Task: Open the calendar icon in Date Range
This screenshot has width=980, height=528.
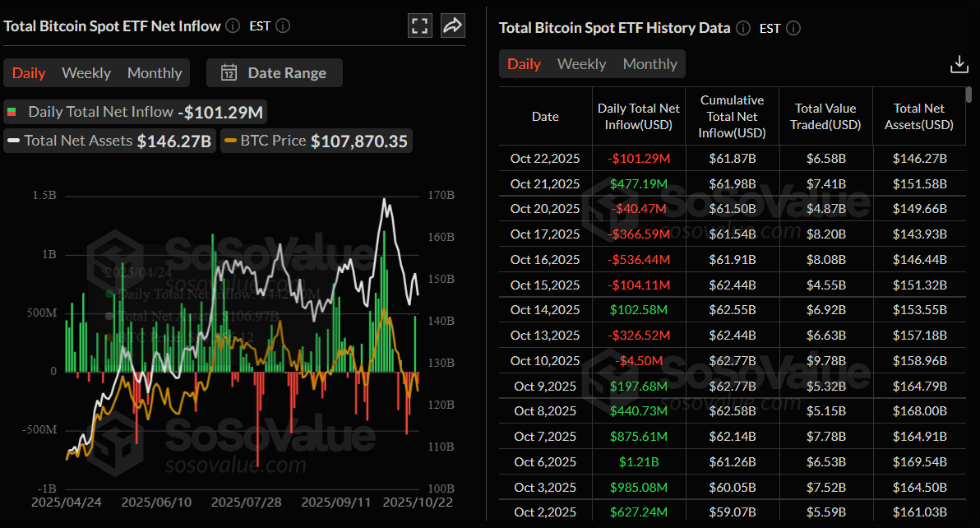Action: pyautogui.click(x=229, y=72)
